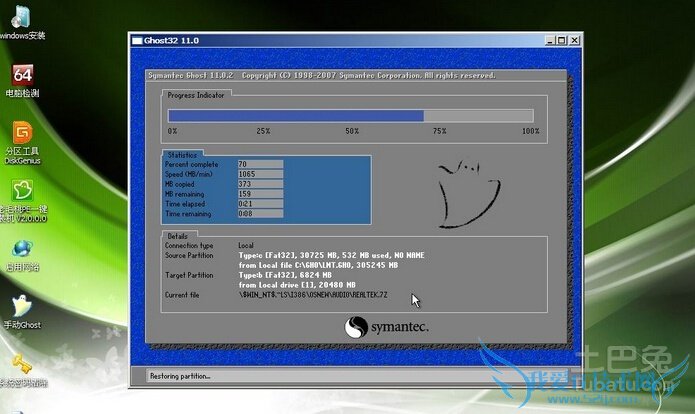
Task: Click the 50% progress label
Action: pyautogui.click(x=352, y=131)
